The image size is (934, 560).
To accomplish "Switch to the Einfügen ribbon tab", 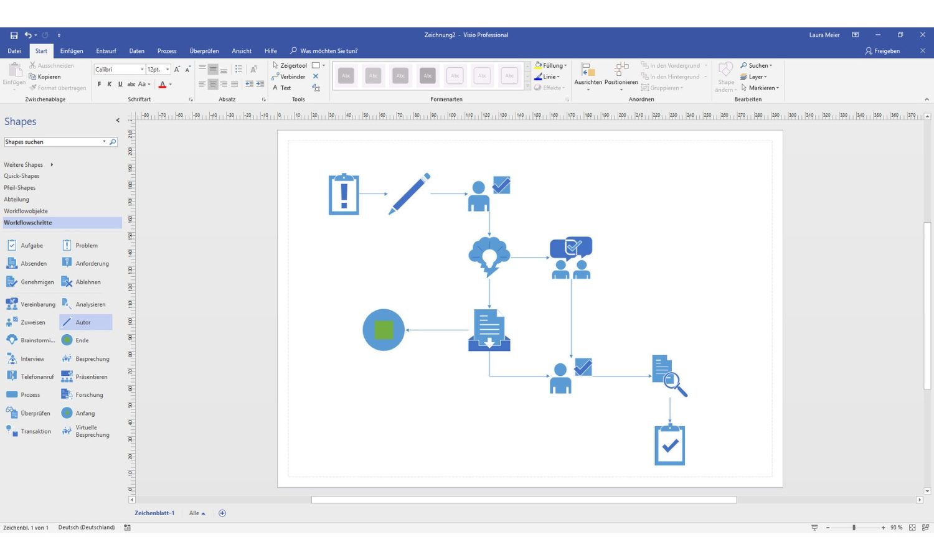I will coord(72,51).
